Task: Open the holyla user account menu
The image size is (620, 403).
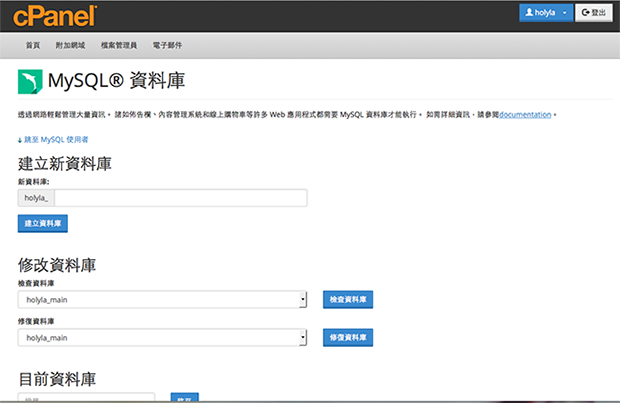Action: 546,13
